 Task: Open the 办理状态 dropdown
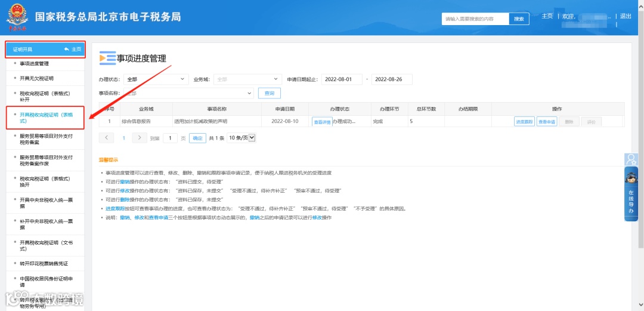(156, 79)
